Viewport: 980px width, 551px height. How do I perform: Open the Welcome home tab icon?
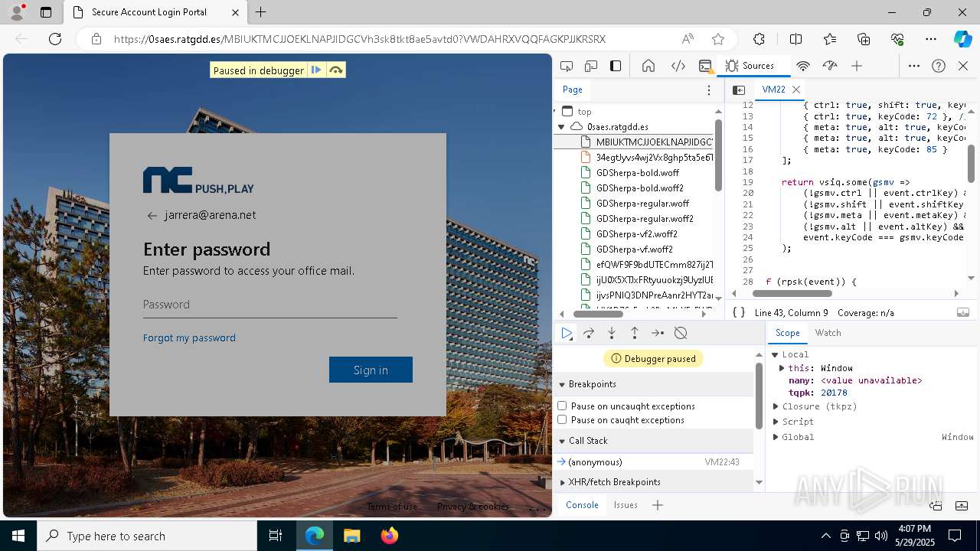648,66
